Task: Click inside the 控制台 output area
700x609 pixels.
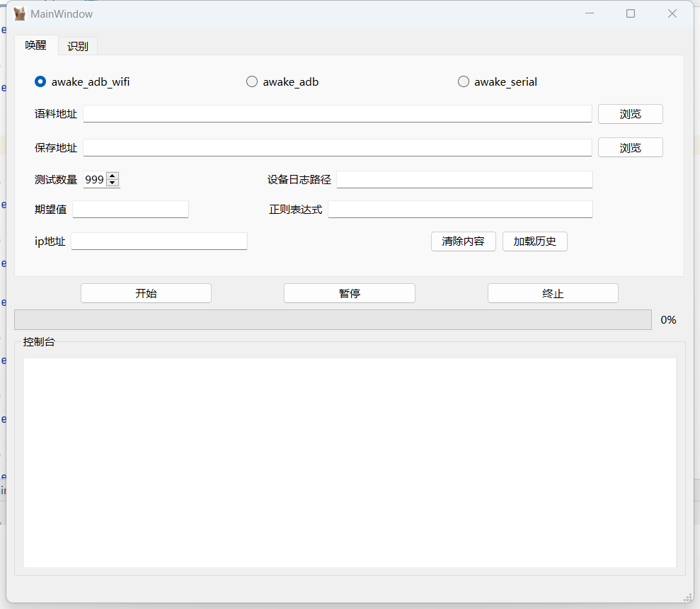Action: click(x=350, y=462)
